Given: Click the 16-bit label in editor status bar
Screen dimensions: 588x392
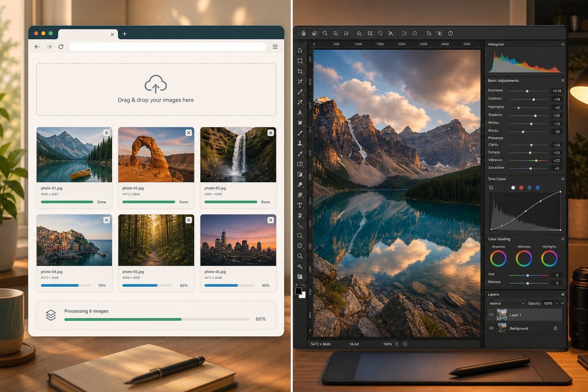Looking at the screenshot, I should [x=354, y=344].
